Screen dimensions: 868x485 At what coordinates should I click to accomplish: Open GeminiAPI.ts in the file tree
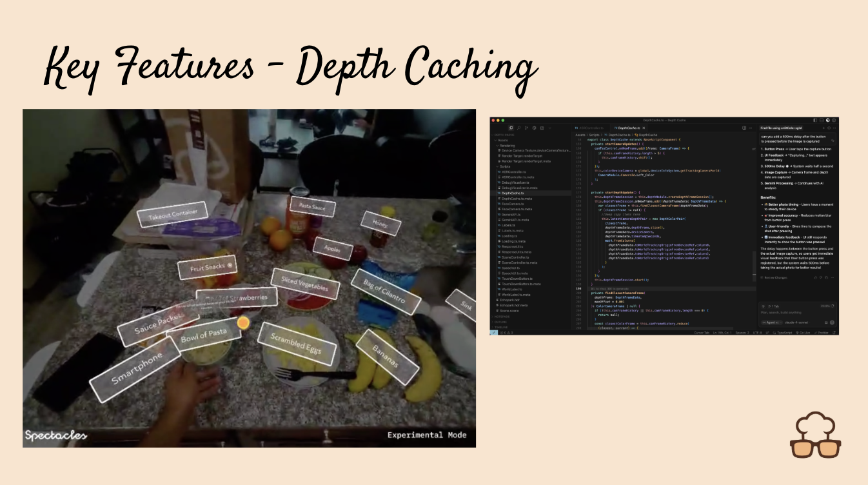point(511,215)
